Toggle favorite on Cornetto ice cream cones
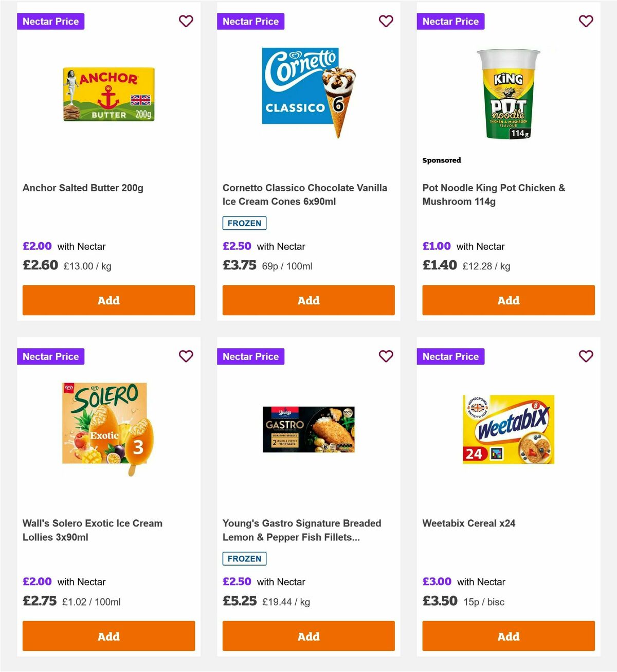This screenshot has width=617, height=672. (x=386, y=21)
